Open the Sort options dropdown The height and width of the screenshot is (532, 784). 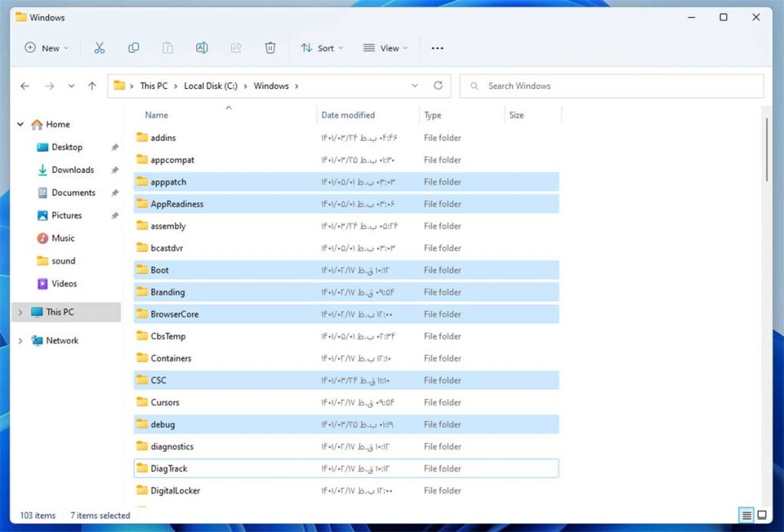coord(322,47)
